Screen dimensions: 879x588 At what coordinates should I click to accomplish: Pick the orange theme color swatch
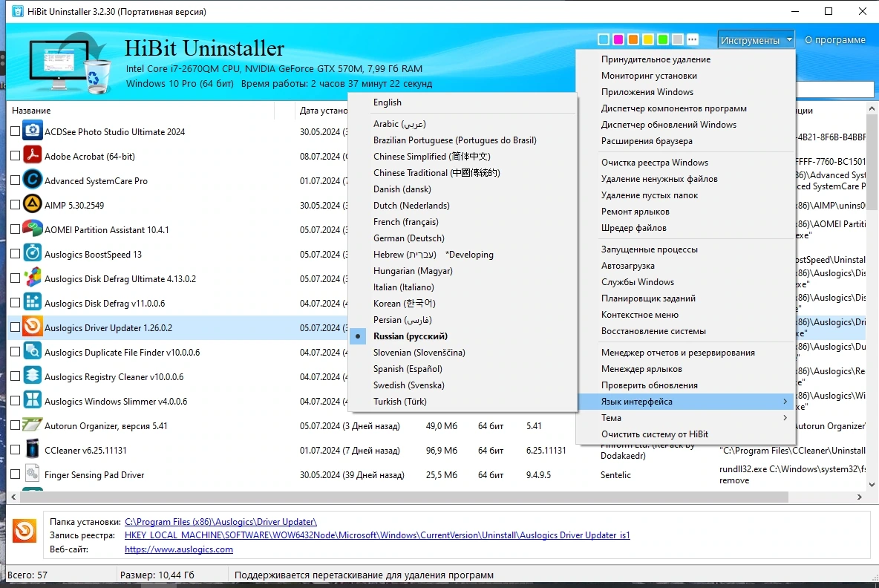[633, 39]
